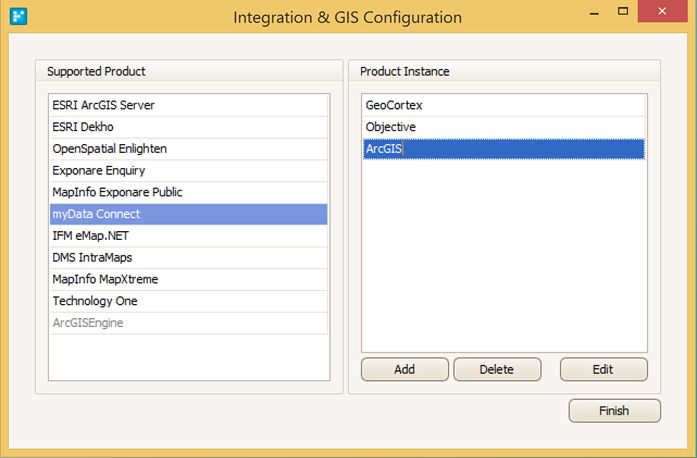Select GeoCortex product instance

504,105
